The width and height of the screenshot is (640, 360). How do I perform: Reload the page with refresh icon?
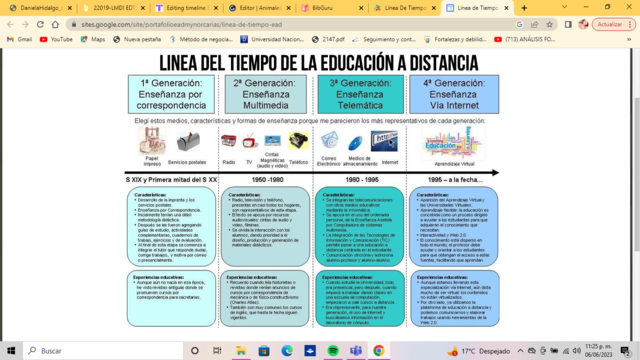[x=40, y=24]
